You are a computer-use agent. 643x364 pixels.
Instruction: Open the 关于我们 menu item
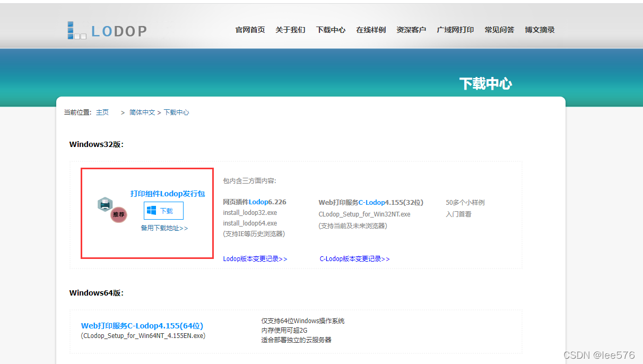[290, 30]
